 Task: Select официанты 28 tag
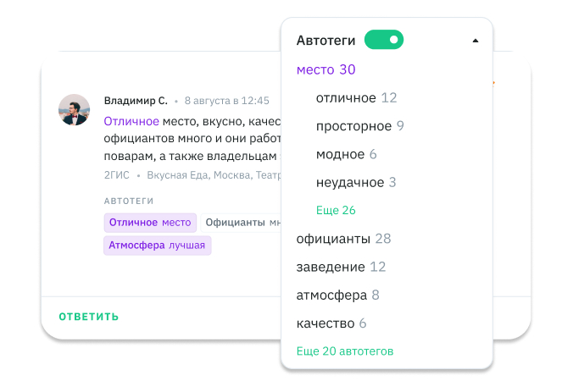tap(343, 239)
